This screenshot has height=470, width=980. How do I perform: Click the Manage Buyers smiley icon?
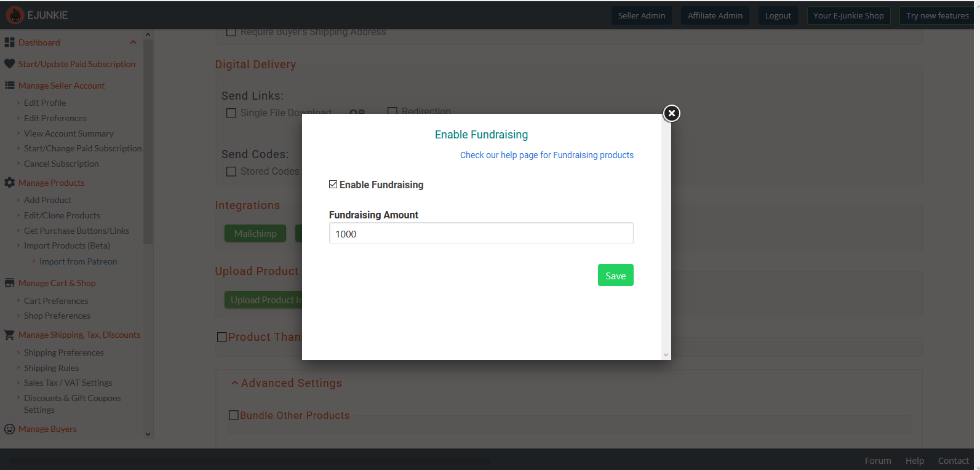pyautogui.click(x=10, y=429)
